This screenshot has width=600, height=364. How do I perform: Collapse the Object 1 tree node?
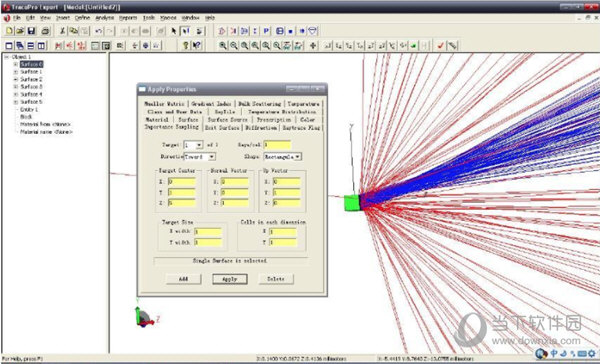(x=7, y=57)
